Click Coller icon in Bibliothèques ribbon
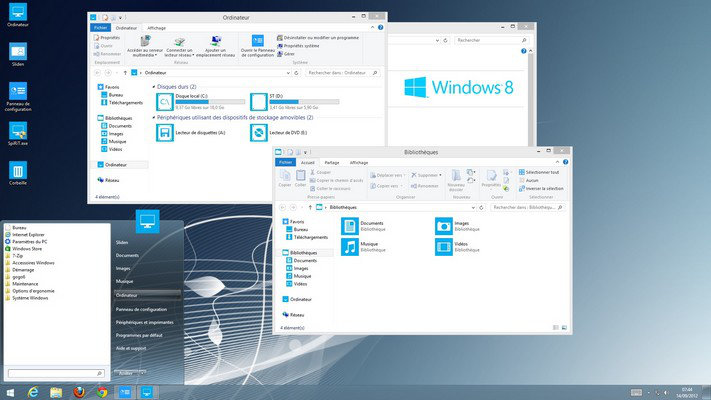The image size is (711, 400). (301, 175)
